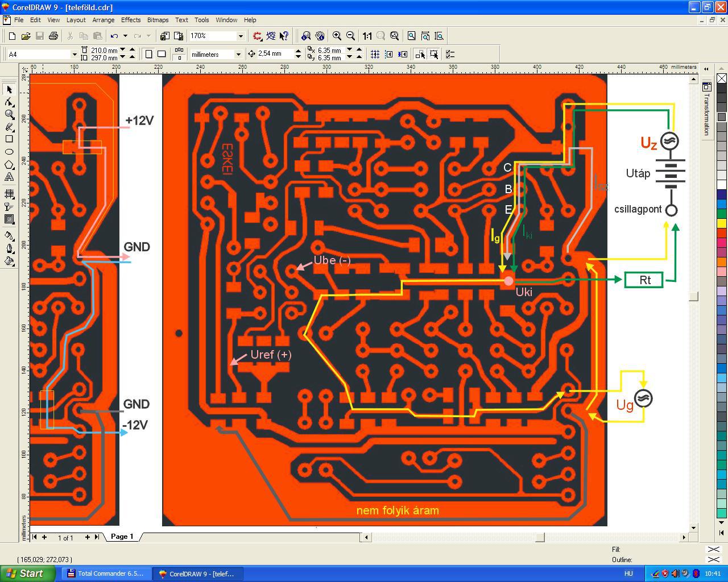Select the Text tool
Screen dimensions: 728x582
(x=9, y=177)
